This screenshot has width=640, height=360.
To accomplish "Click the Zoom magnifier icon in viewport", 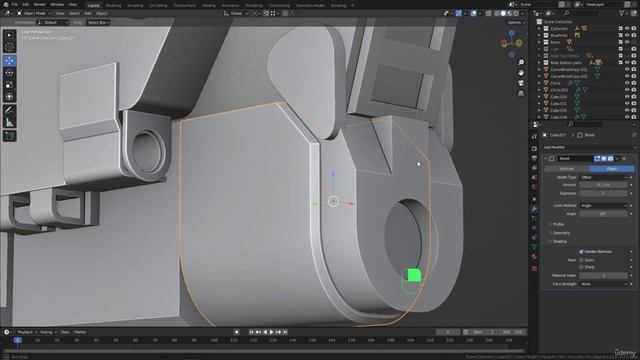I will (521, 62).
